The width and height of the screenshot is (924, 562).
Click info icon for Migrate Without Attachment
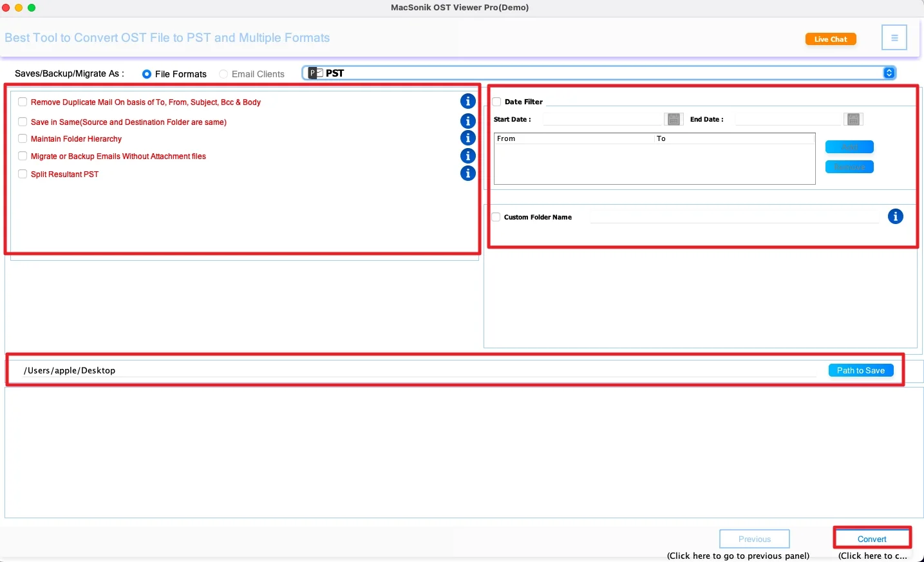point(468,156)
